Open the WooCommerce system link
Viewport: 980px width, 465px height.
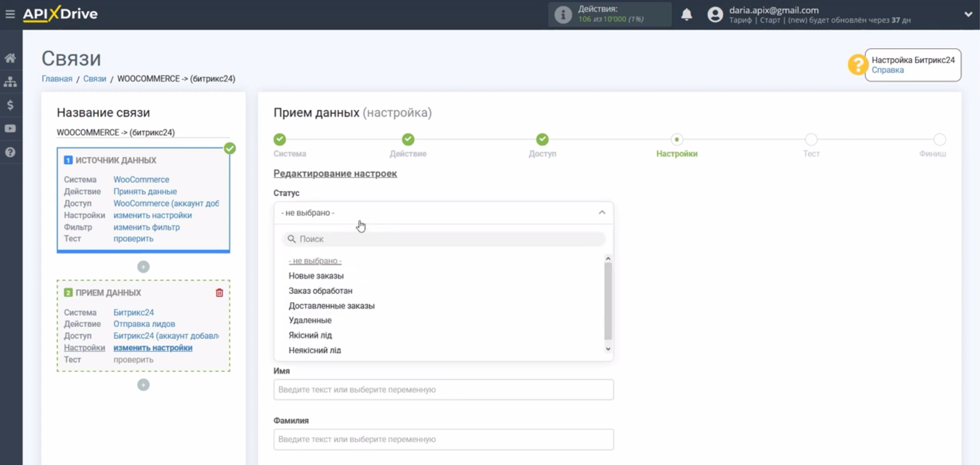click(141, 180)
